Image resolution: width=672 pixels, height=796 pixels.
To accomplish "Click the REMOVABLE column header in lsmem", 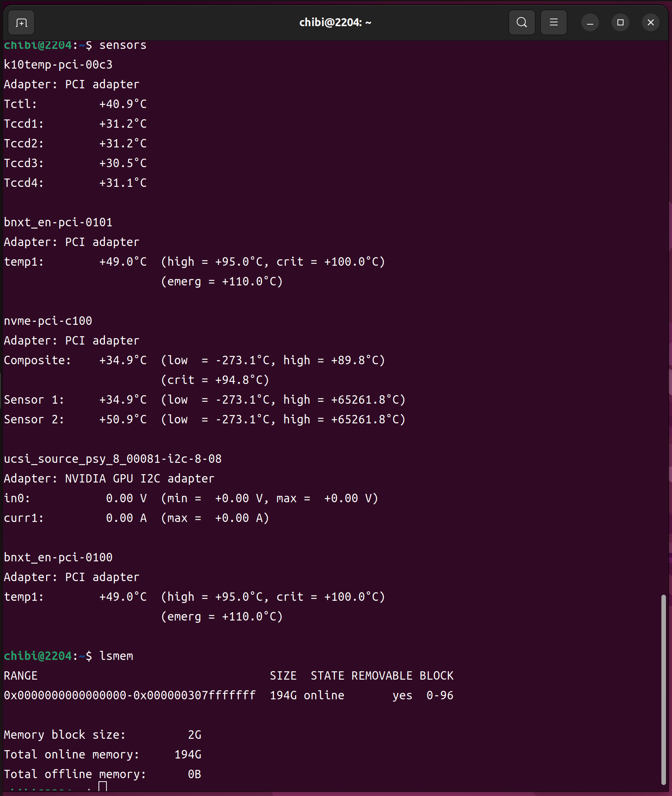I will pos(382,676).
